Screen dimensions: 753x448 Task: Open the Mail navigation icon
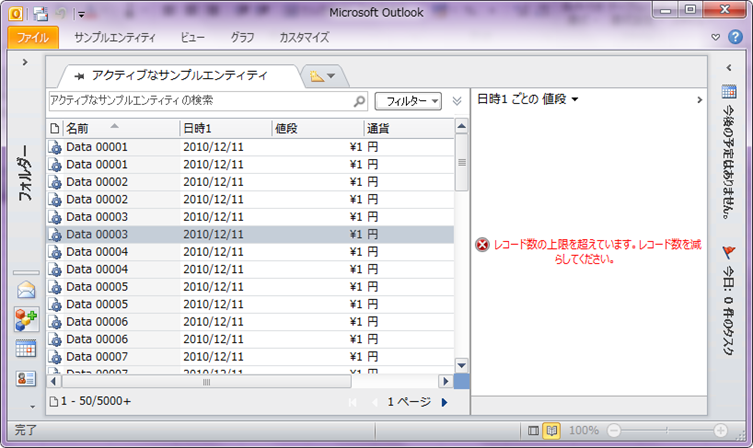[26, 290]
